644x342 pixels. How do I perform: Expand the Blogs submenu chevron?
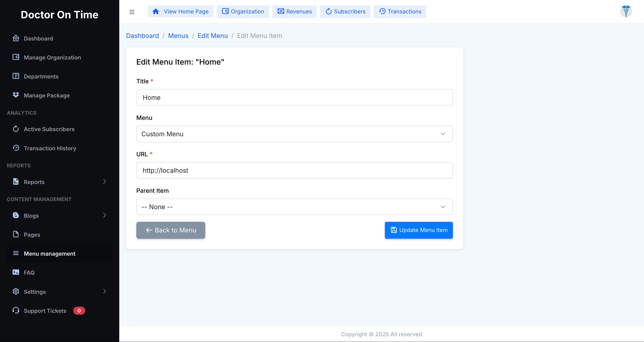click(105, 215)
